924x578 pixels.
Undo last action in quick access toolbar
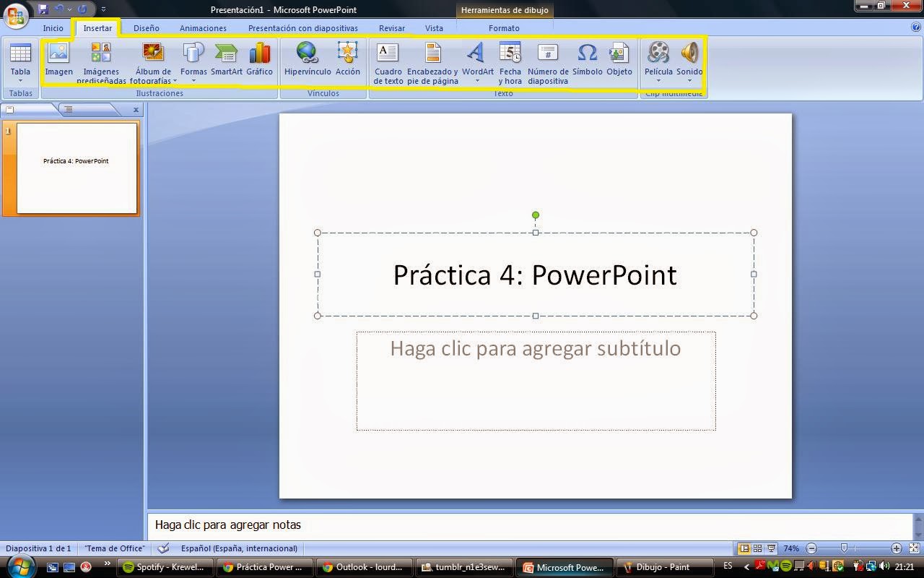[60, 9]
